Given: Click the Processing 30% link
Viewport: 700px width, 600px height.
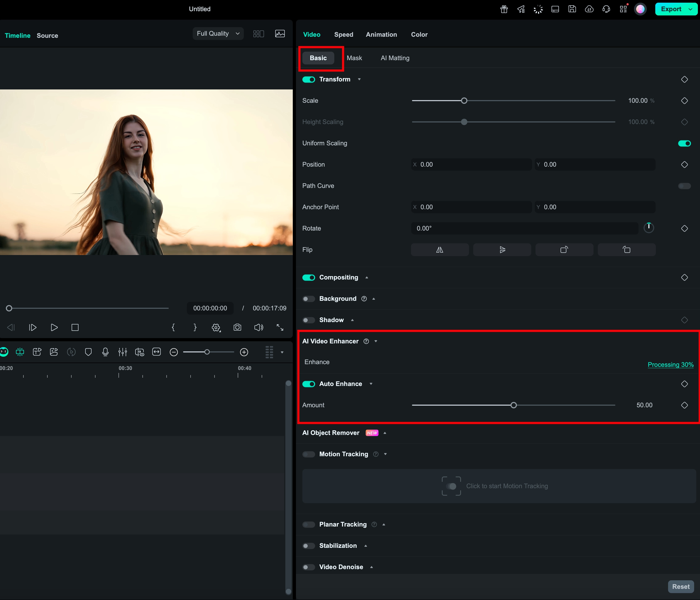Looking at the screenshot, I should click(x=670, y=365).
